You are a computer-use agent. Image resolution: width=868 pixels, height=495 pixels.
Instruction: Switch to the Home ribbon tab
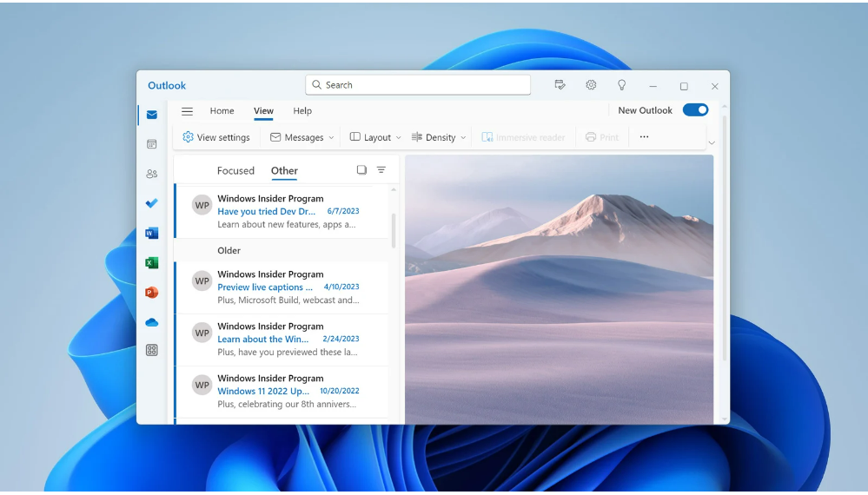click(x=222, y=111)
